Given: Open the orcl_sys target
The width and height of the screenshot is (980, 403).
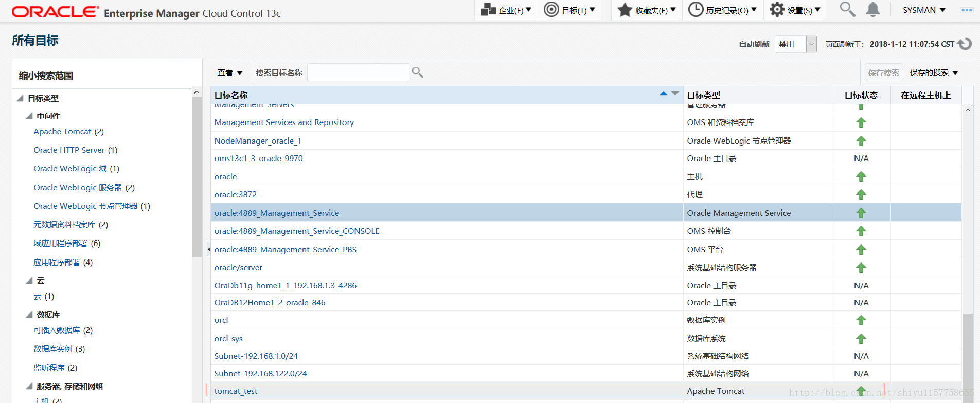Looking at the screenshot, I should (x=228, y=339).
